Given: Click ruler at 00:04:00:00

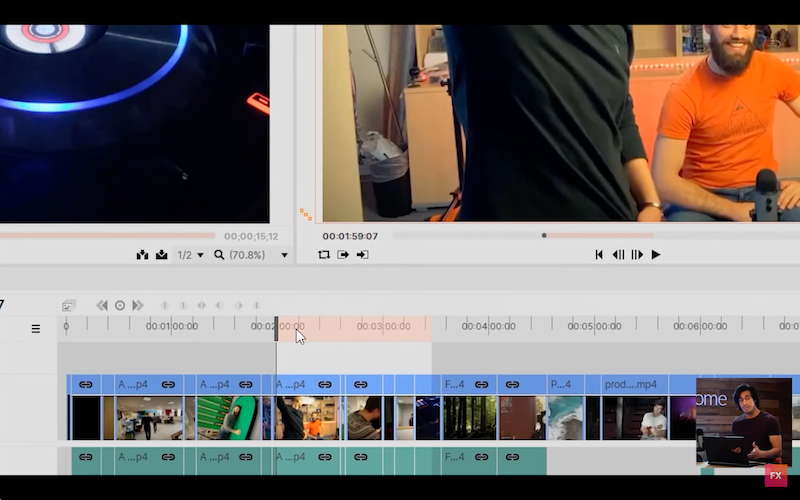Looking at the screenshot, I should [x=489, y=327].
